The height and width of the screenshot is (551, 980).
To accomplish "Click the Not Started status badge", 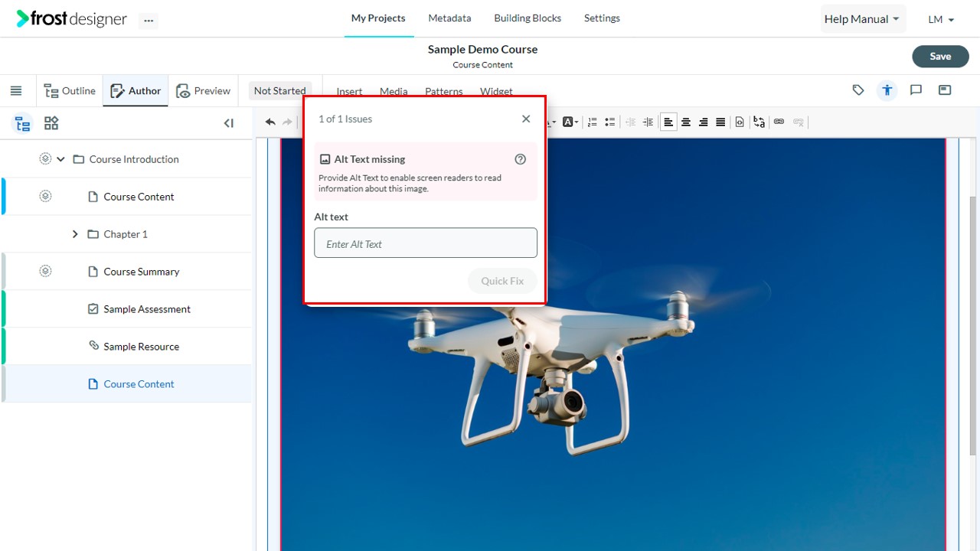I will point(279,90).
